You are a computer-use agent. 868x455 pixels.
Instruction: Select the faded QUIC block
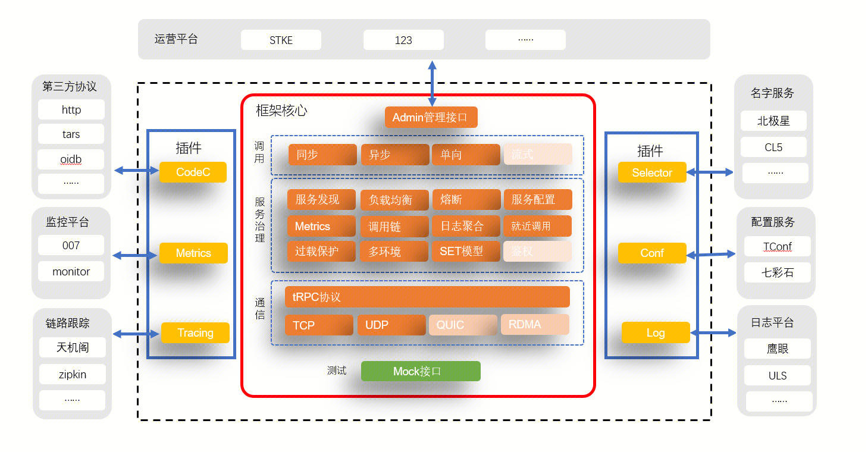pyautogui.click(x=463, y=325)
